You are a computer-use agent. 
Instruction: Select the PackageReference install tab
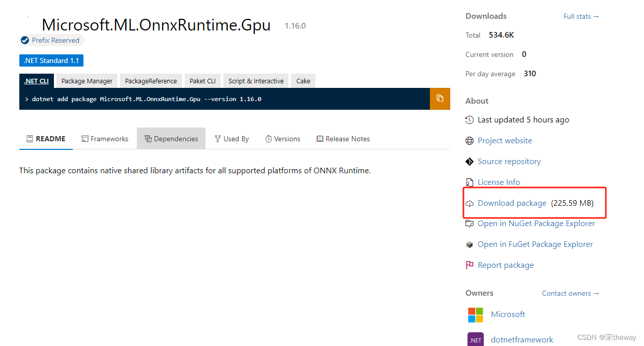[151, 81]
